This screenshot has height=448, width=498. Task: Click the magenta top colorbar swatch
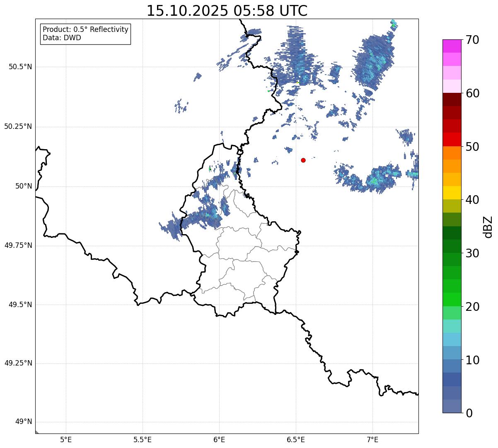[452, 46]
